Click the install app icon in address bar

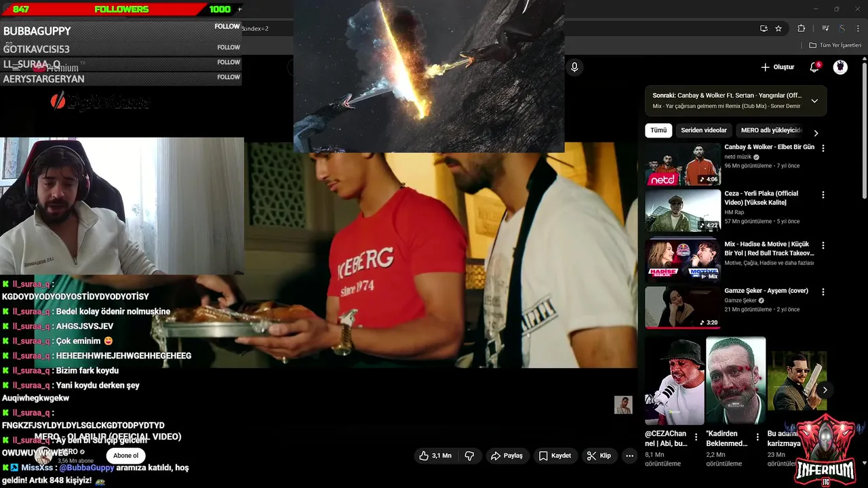click(x=764, y=28)
